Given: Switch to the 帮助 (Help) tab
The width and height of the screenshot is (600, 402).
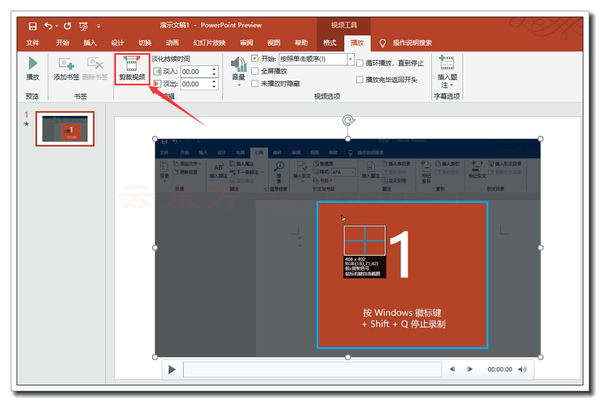Looking at the screenshot, I should coord(301,42).
